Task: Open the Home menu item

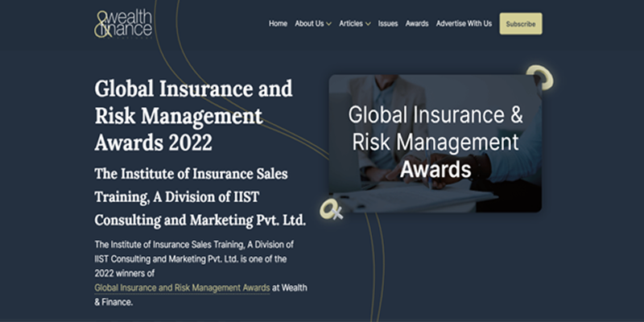Action: (x=278, y=23)
